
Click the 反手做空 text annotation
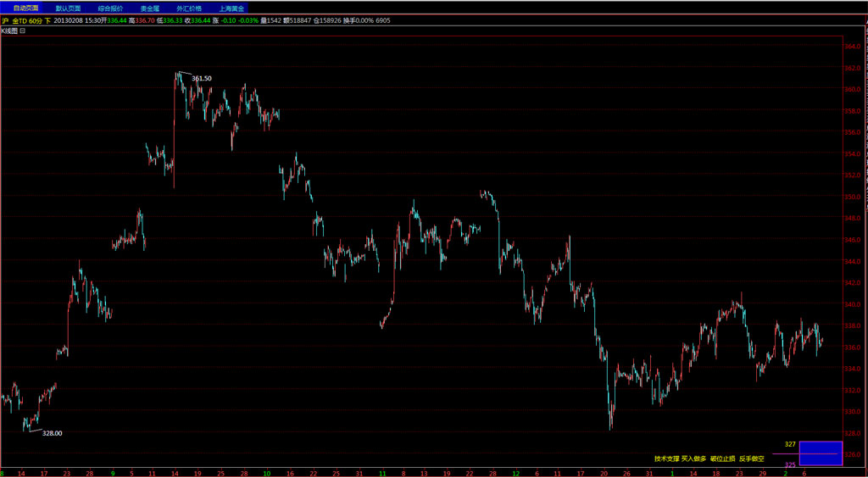click(752, 459)
